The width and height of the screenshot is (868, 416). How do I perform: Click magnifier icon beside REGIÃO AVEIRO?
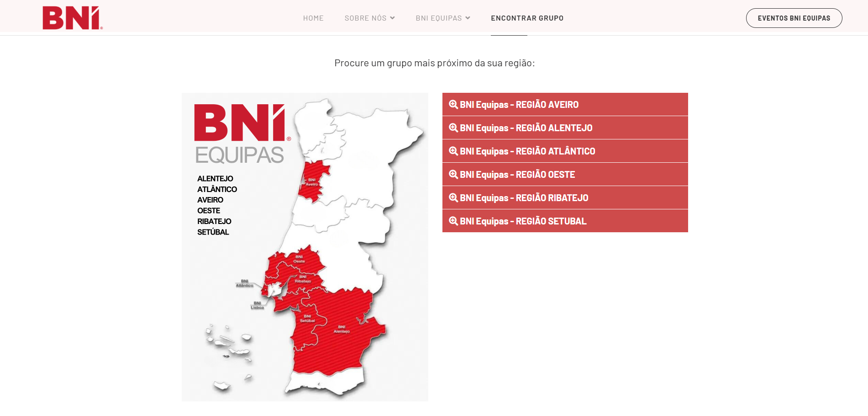point(453,104)
